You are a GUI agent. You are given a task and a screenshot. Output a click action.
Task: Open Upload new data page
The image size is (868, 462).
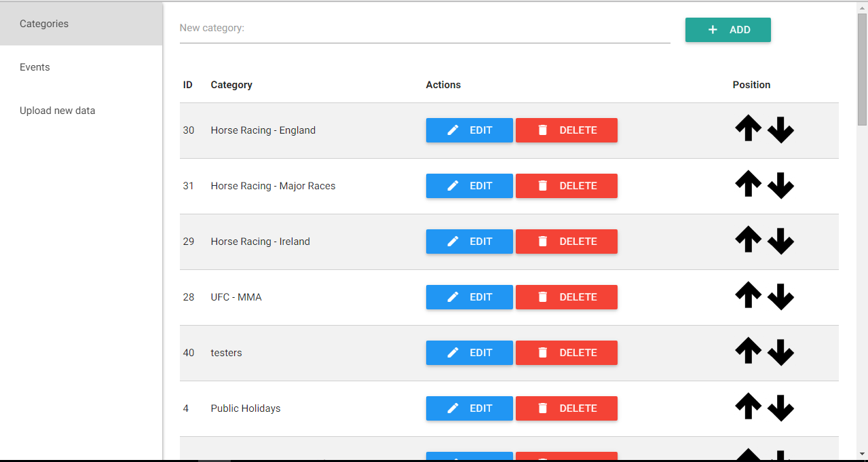click(x=58, y=111)
